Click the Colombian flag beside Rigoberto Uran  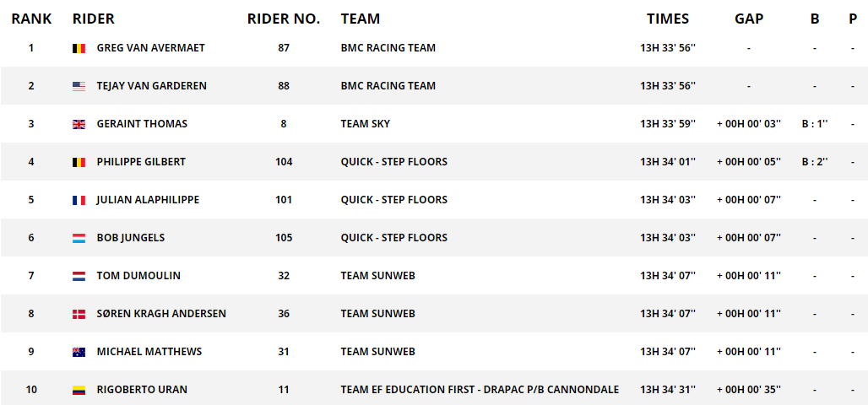click(79, 390)
